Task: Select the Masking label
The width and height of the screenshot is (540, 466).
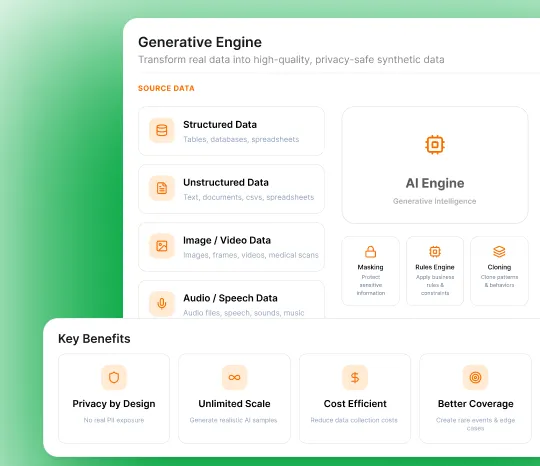Action: pyautogui.click(x=370, y=267)
